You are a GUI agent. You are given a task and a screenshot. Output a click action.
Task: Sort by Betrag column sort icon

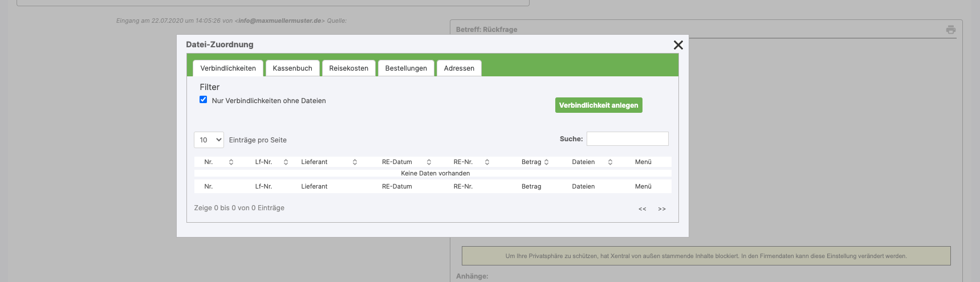[546, 162]
